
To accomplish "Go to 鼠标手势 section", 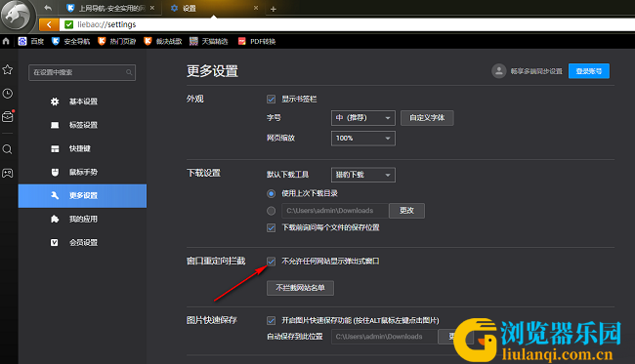I will [83, 172].
